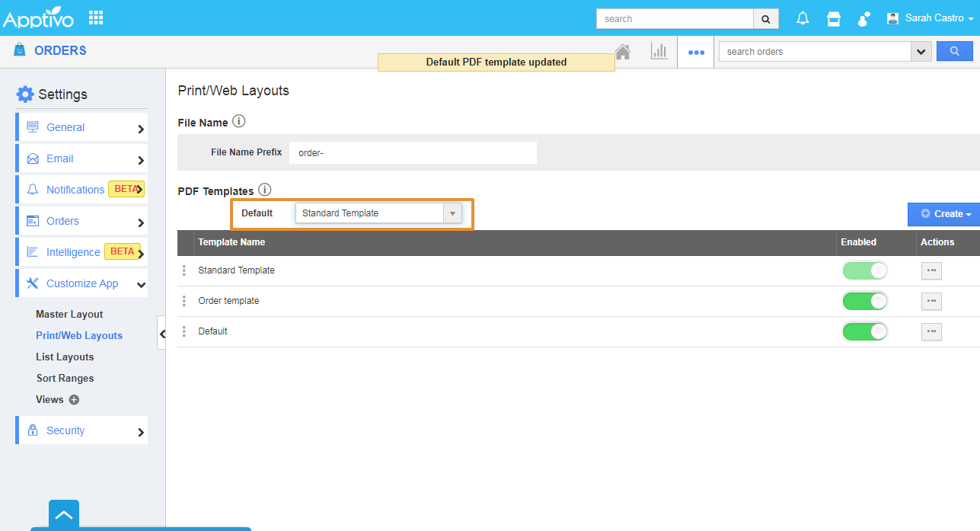The height and width of the screenshot is (531, 980).
Task: Expand the search orders dropdown arrow
Action: point(921,52)
